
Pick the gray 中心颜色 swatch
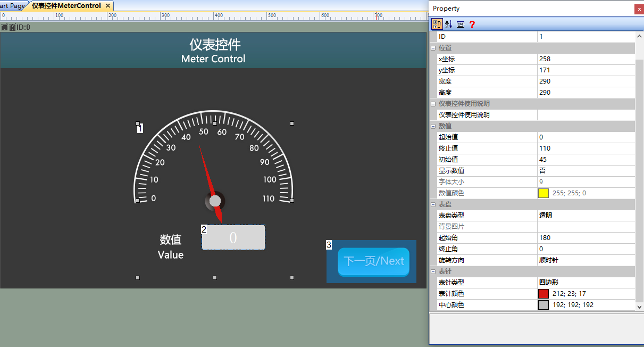(543, 305)
